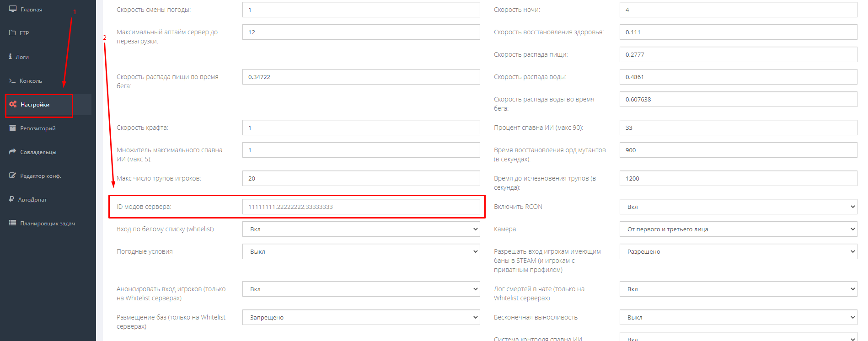Focus the Скорость крафта field

pos(361,128)
